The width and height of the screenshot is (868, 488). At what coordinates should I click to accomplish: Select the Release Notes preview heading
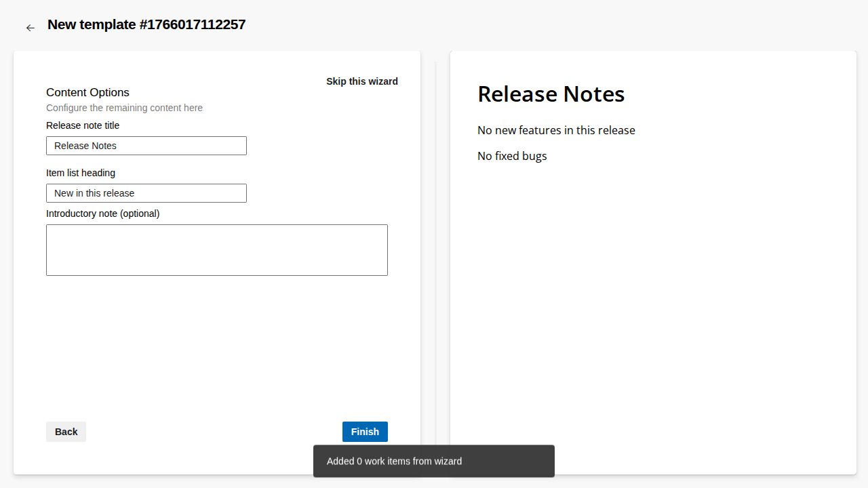[551, 94]
